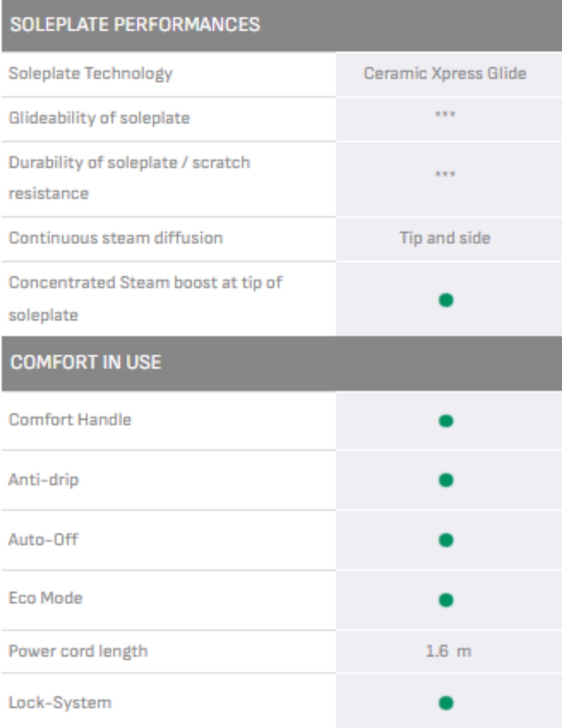Click the 1.6 m cord length value
Screen dimensions: 562x728
pyautogui.click(x=448, y=651)
